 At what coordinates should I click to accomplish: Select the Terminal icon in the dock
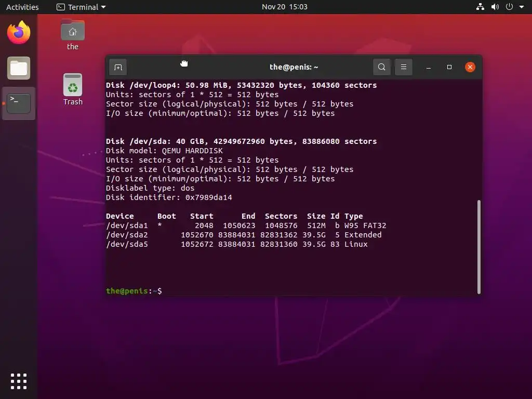(x=19, y=103)
